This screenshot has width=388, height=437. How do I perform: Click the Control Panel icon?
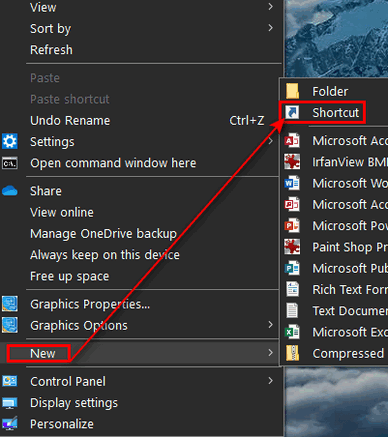[x=10, y=381]
